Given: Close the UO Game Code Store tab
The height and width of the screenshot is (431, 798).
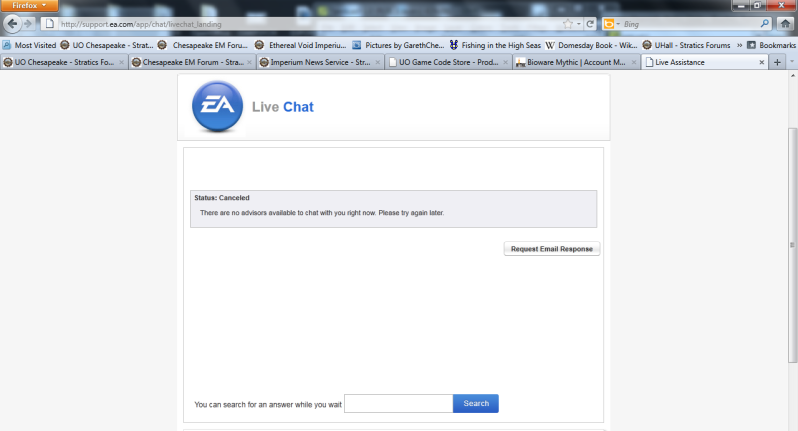Looking at the screenshot, I should pos(505,62).
